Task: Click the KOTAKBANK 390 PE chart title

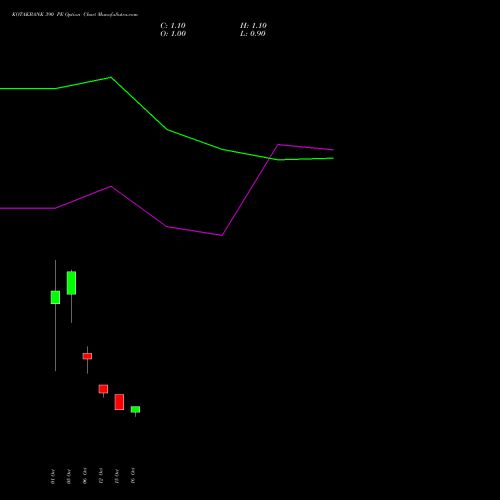Action: click(75, 15)
